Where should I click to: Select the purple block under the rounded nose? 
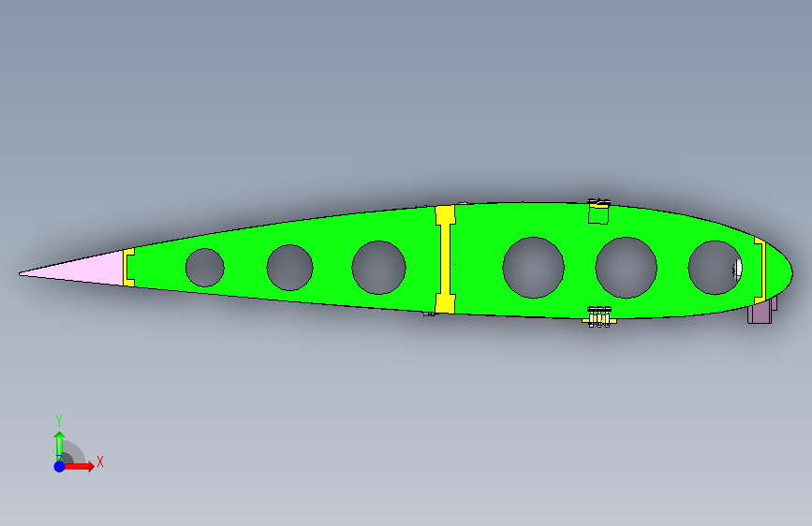pos(760,314)
